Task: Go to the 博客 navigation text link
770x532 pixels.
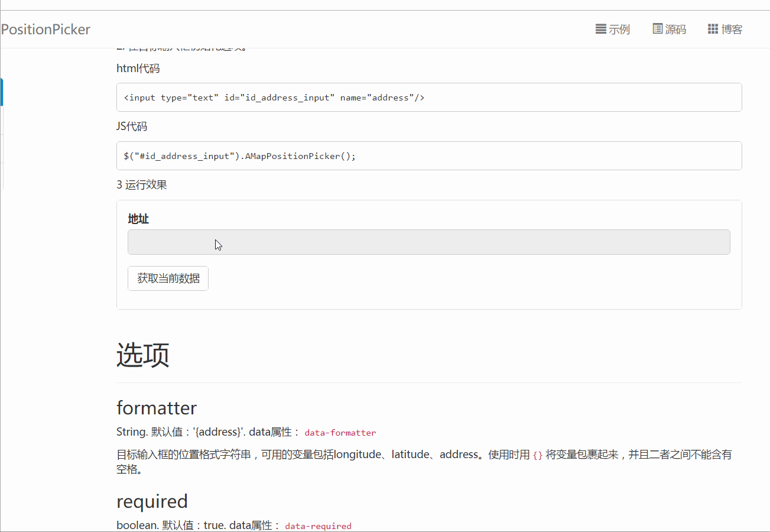Action: pyautogui.click(x=732, y=30)
